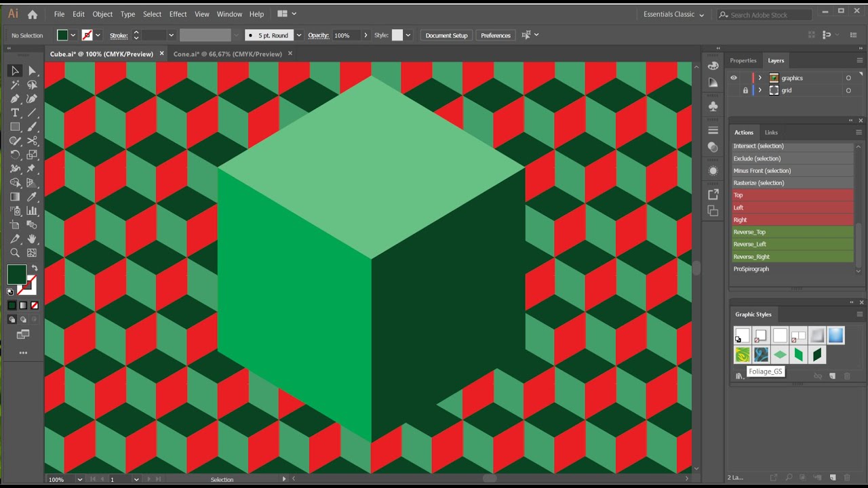The height and width of the screenshot is (488, 868).
Task: Go to the Illustrator Home screen
Action: click(x=33, y=14)
